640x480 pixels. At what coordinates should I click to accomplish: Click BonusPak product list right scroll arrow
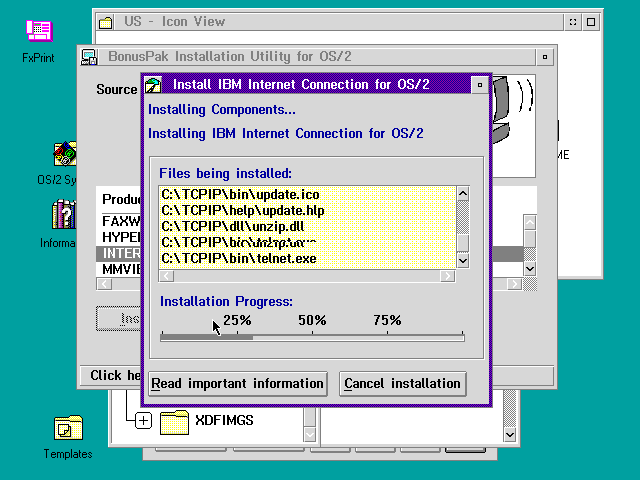tap(514, 284)
